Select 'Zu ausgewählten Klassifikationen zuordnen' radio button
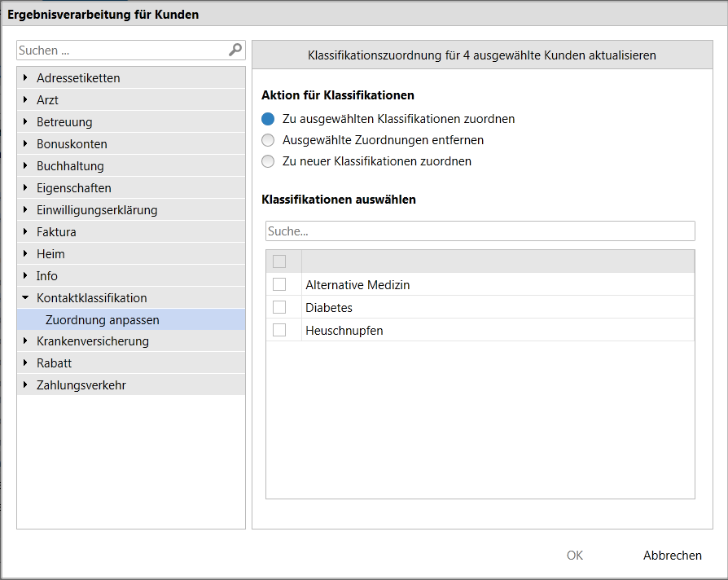The width and height of the screenshot is (728, 580). coord(268,119)
